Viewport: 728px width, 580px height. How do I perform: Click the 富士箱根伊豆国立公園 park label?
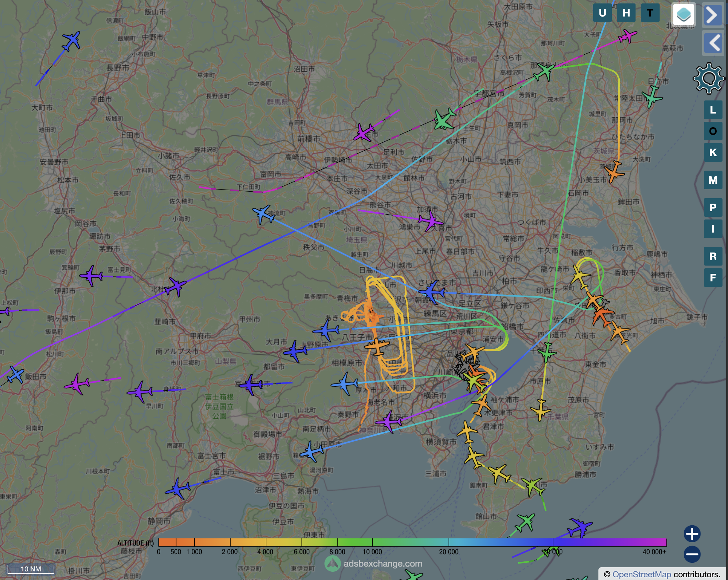pos(219,406)
